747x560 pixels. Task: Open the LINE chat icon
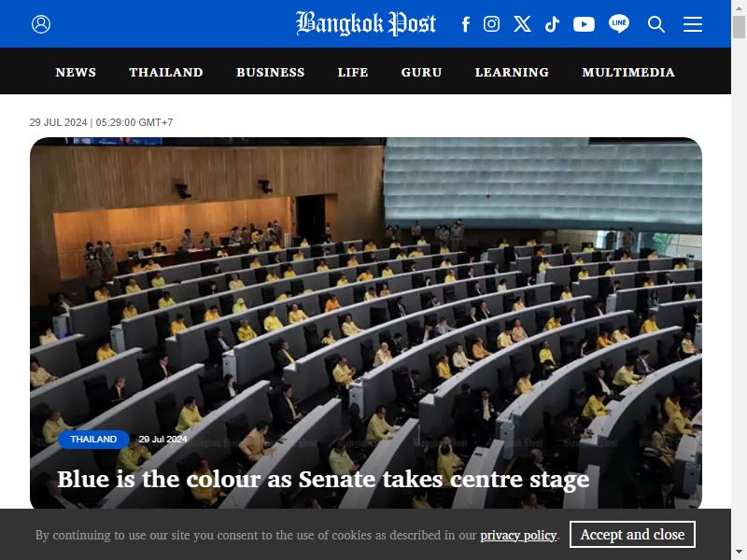619,24
